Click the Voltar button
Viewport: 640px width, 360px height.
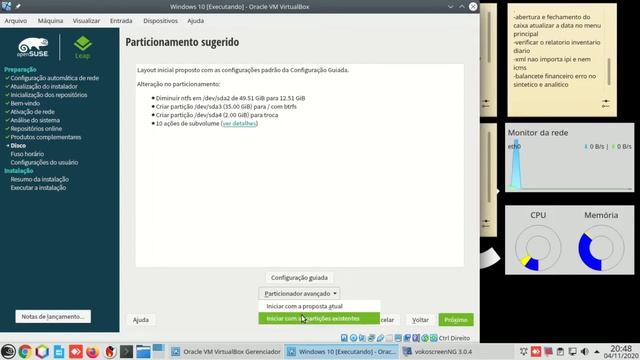pyautogui.click(x=420, y=320)
